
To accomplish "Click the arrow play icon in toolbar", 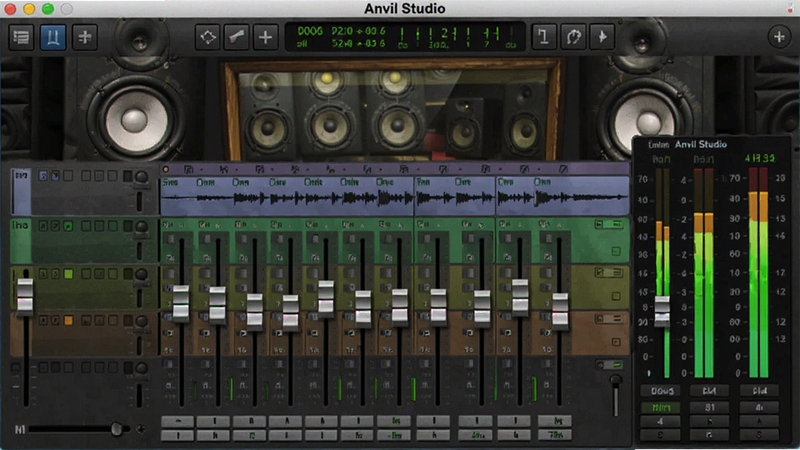I will 603,37.
